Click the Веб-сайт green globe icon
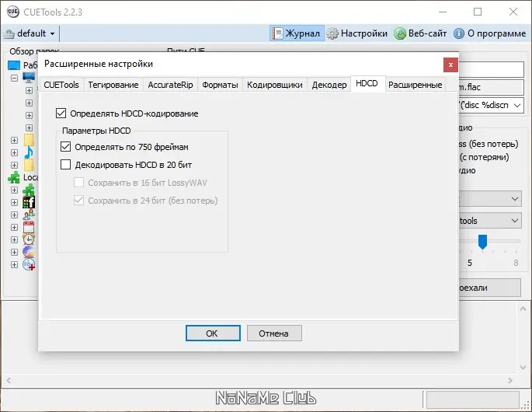532x412 pixels. pyautogui.click(x=400, y=33)
